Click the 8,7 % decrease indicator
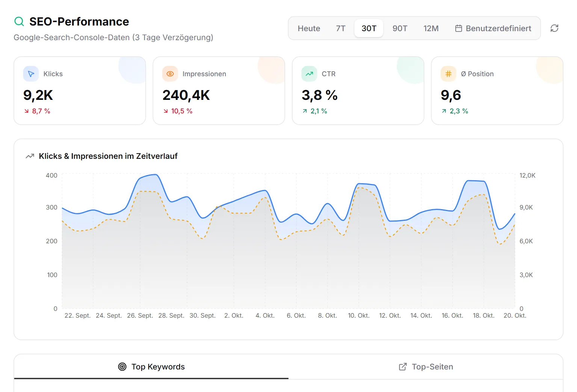577x392 pixels. [x=37, y=111]
